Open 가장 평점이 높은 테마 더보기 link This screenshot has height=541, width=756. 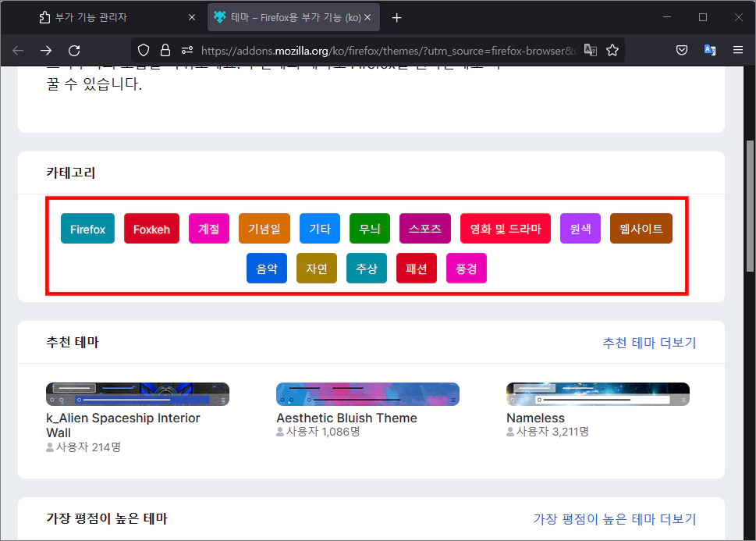point(615,519)
